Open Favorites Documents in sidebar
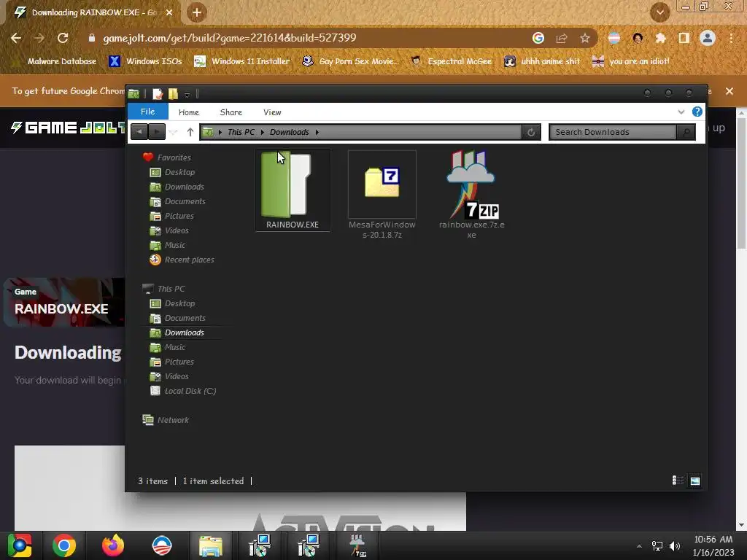The image size is (747, 560). click(x=178, y=201)
